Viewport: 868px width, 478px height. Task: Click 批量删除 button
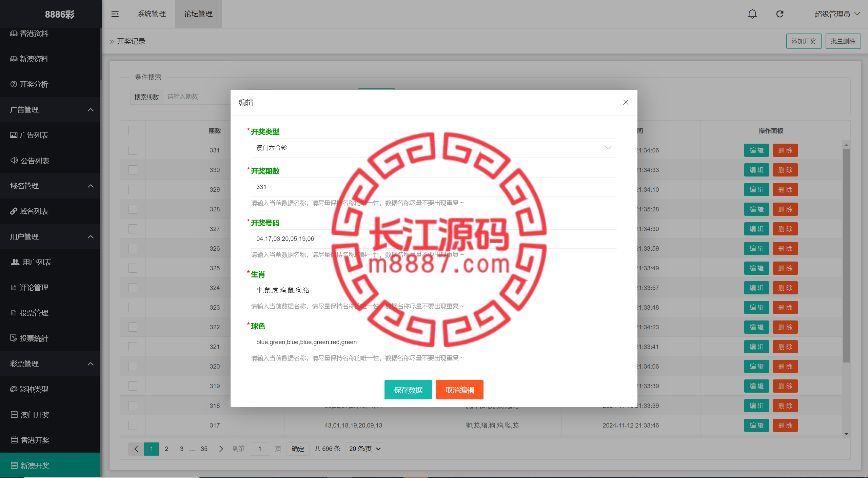pos(843,41)
